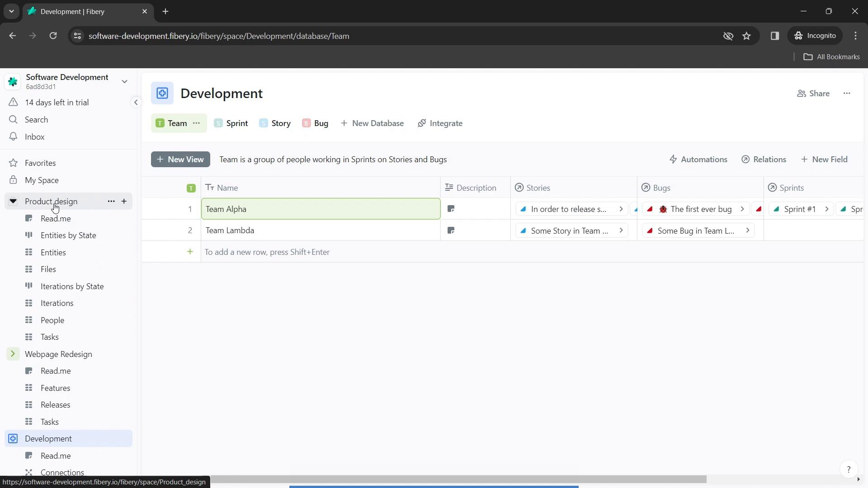Click the New Field button

[x=826, y=159]
